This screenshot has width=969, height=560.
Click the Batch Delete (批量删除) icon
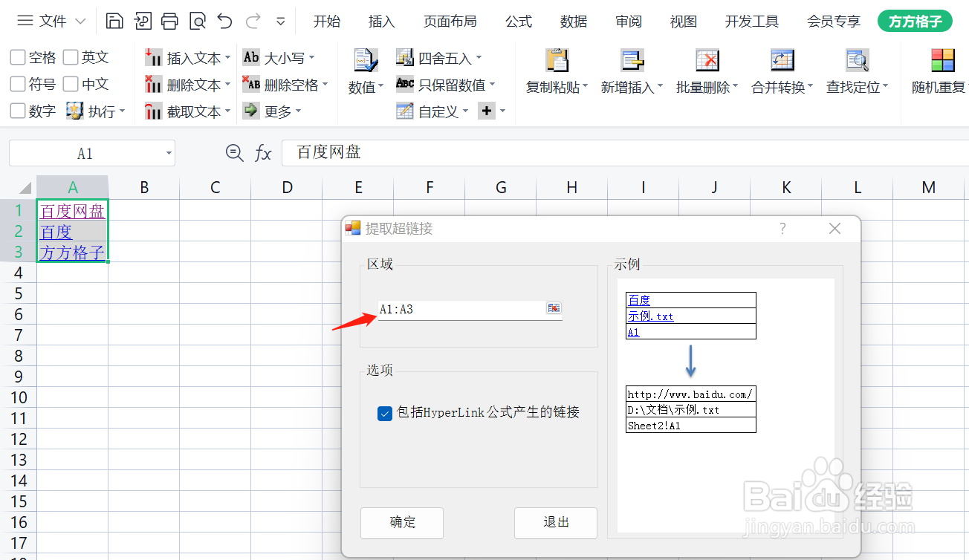pyautogui.click(x=707, y=61)
